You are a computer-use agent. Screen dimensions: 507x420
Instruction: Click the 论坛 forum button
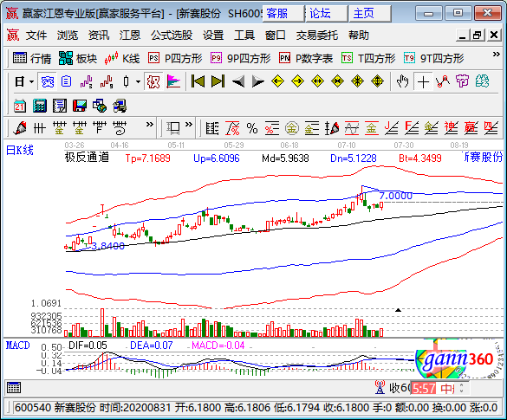point(327,14)
